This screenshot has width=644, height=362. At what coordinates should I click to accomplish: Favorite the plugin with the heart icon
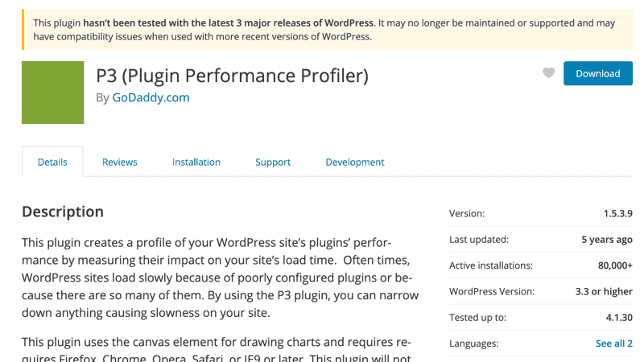[x=548, y=73]
